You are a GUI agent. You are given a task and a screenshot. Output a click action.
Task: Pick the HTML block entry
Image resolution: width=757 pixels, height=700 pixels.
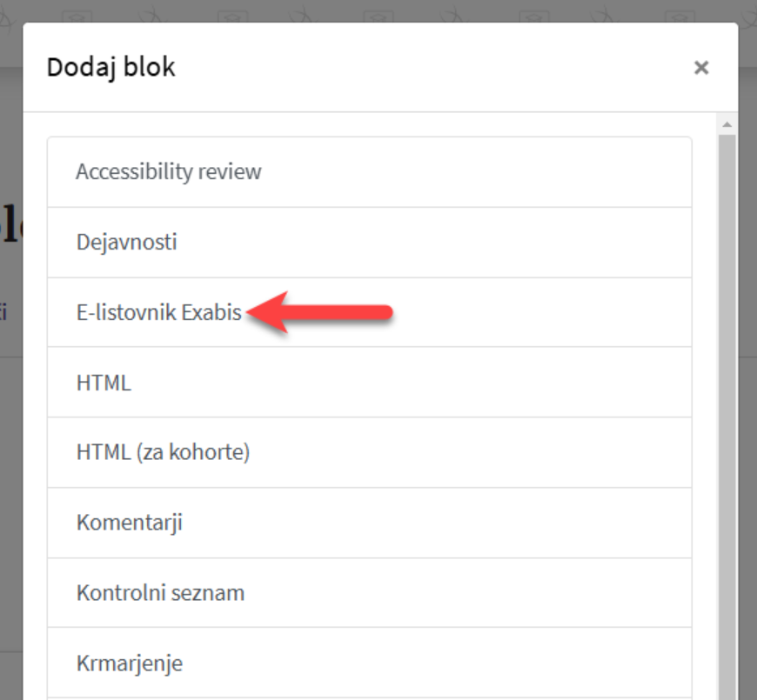[x=104, y=383]
